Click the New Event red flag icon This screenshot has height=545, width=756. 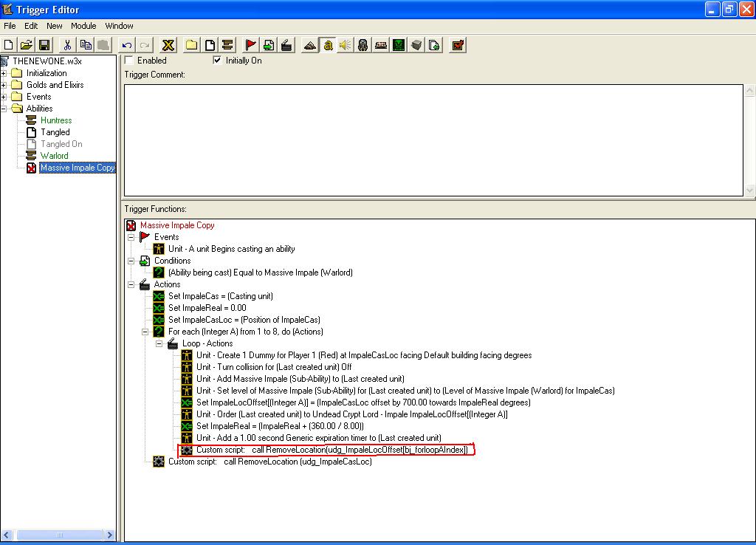[251, 45]
